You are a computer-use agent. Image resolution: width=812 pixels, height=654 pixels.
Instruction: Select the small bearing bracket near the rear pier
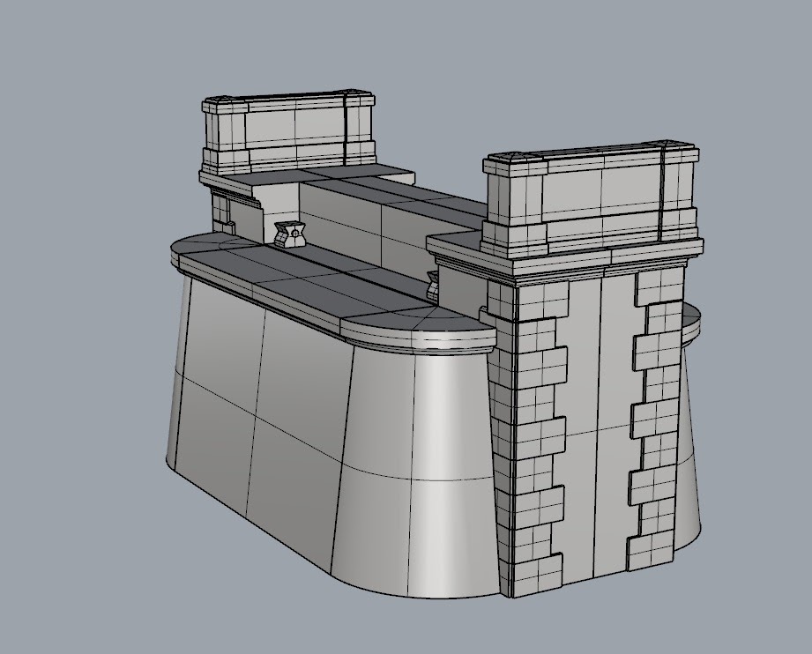click(x=289, y=234)
